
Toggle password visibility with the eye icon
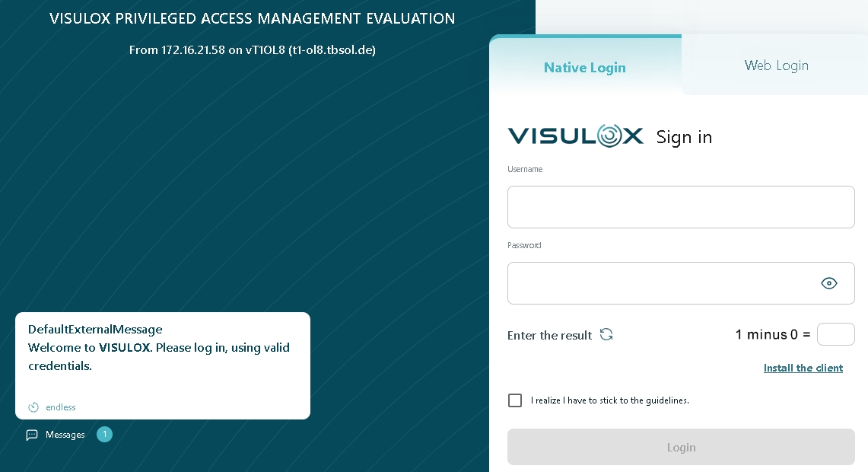point(828,283)
